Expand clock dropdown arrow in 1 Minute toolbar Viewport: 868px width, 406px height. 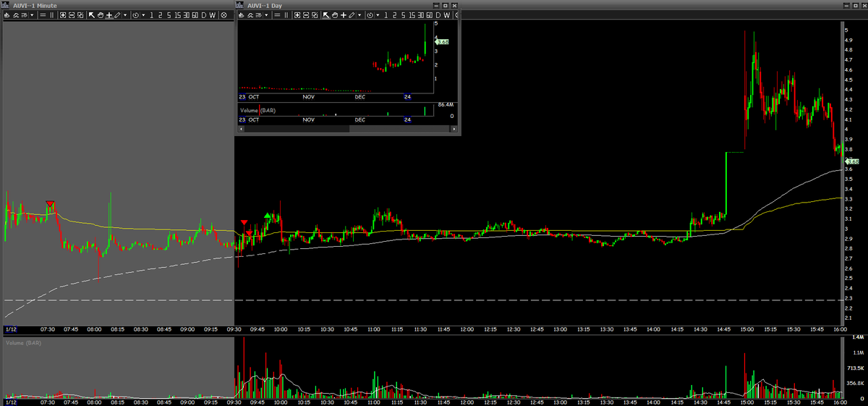(143, 15)
